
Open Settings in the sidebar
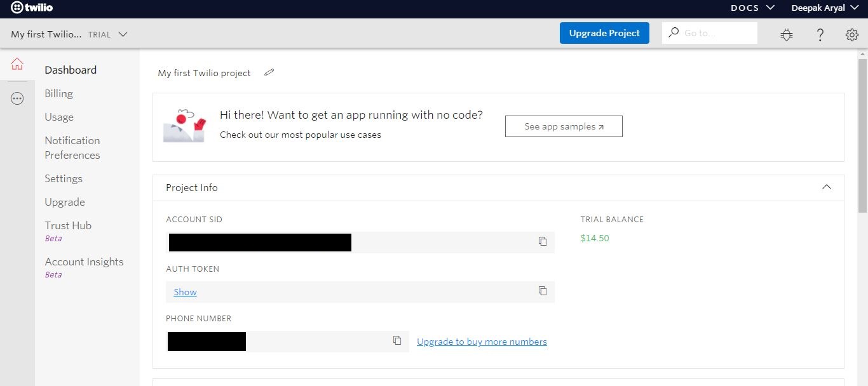64,178
